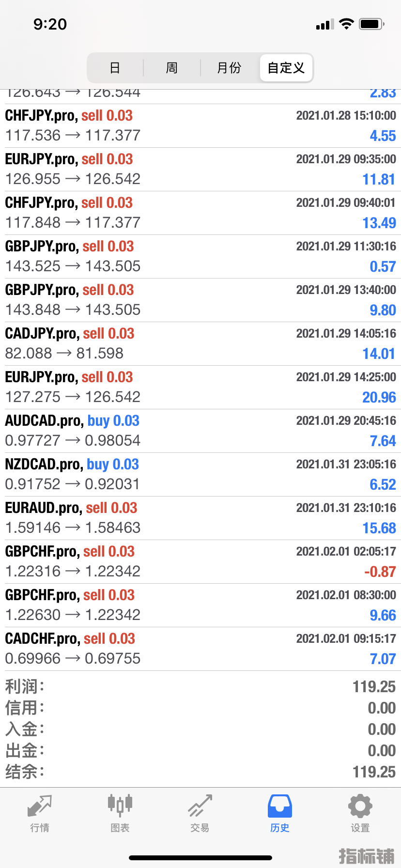This screenshot has height=868, width=401.
Task: Tap the Wi-Fi status icon
Action: 346,24
